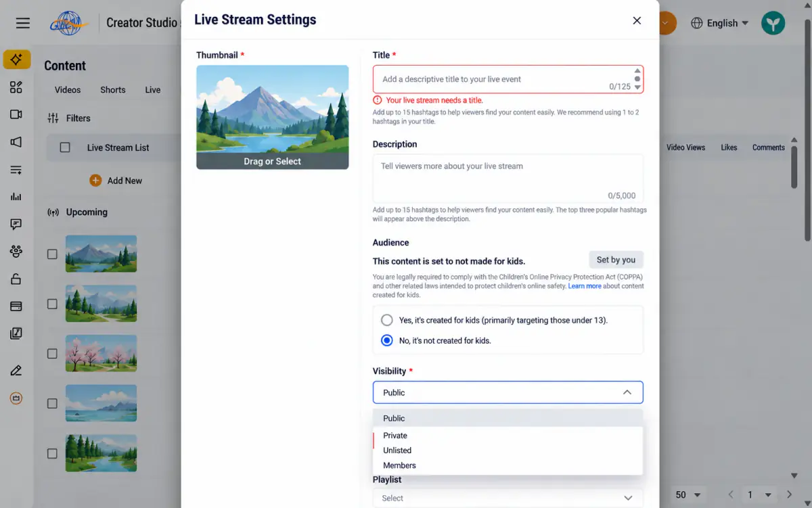Open the comments sidebar icon

click(16, 224)
